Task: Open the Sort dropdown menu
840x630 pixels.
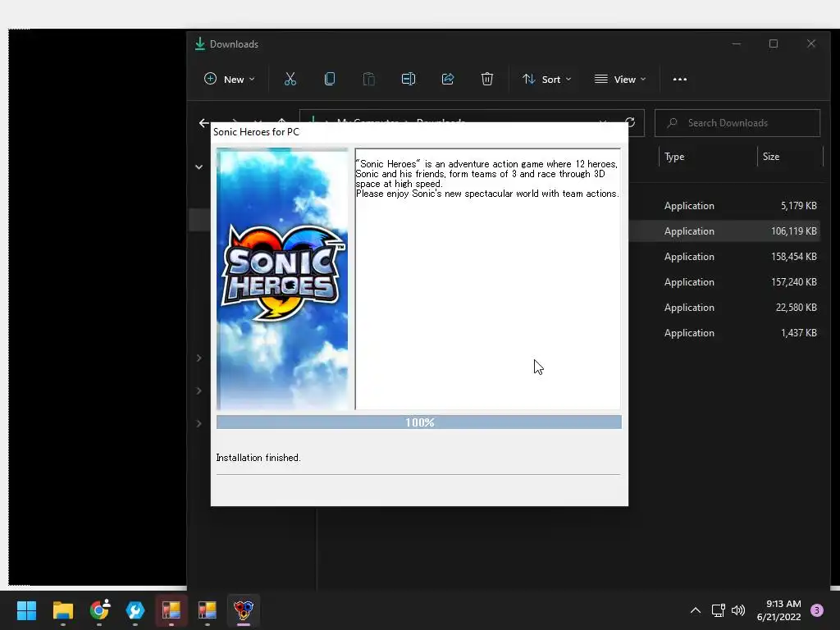Action: click(546, 80)
